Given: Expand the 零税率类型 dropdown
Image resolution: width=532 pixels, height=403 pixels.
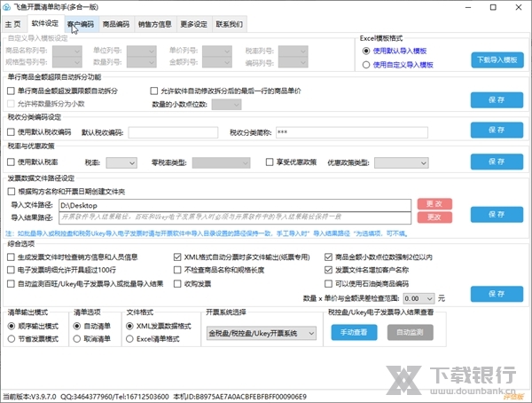Looking at the screenshot, I should click(221, 162).
